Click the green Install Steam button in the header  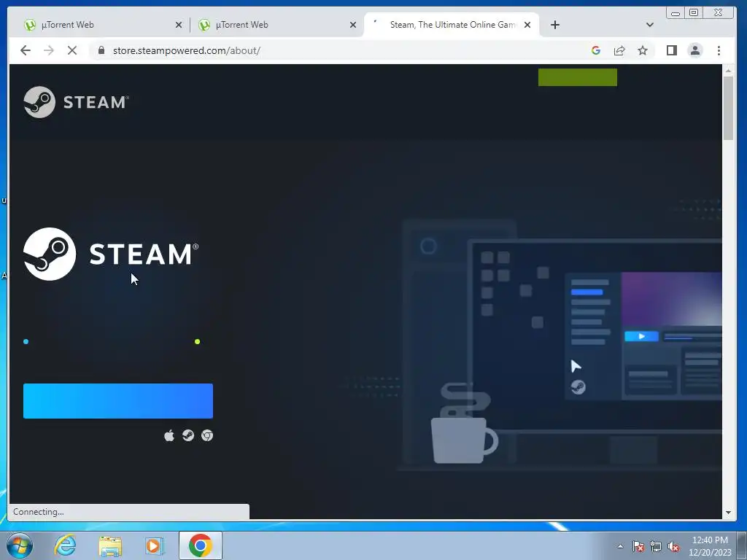[578, 77]
